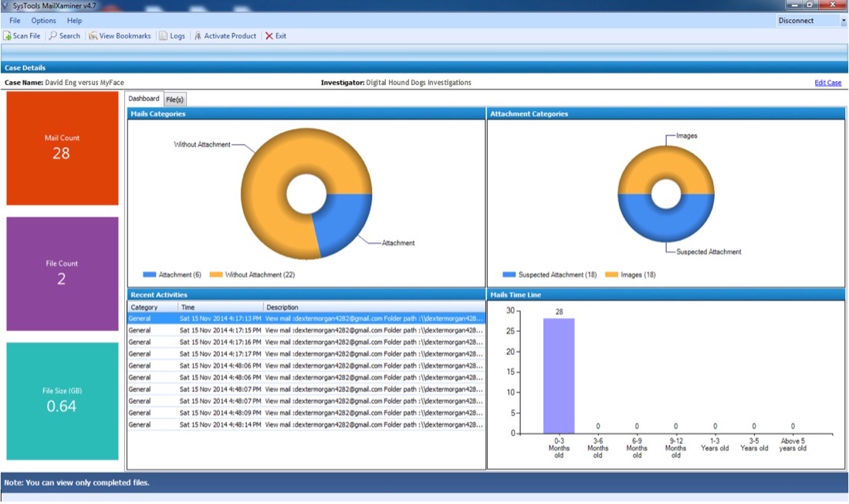Click the blue Attachment legend swatch
849x504 pixels.
pos(149,275)
